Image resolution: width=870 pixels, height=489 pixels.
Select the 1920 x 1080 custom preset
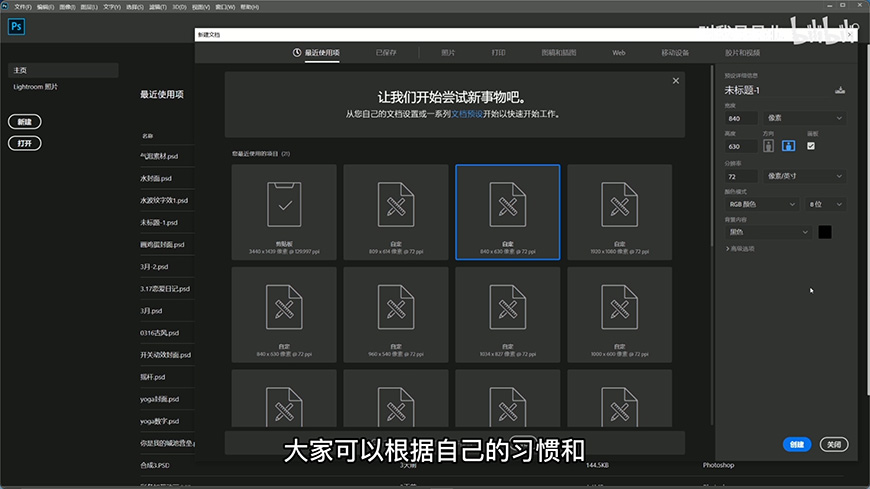click(x=619, y=211)
